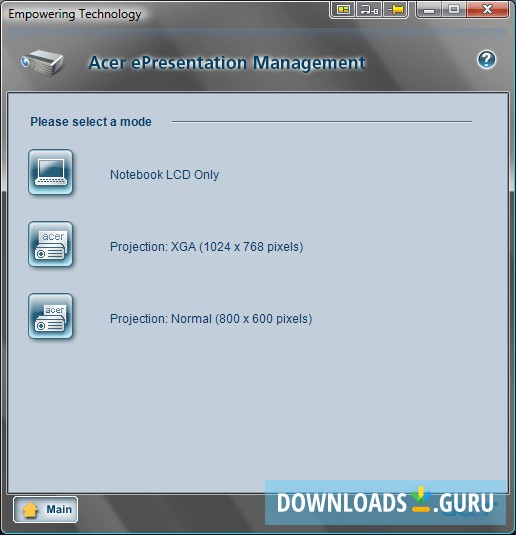Pick the Normal 800 x 600 projector icon
516x535 pixels.
click(x=51, y=316)
